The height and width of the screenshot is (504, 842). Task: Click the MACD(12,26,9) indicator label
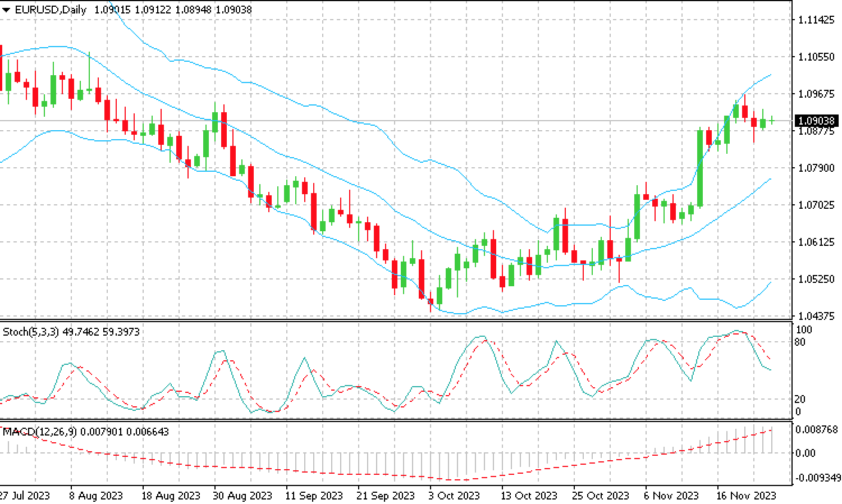[40, 432]
